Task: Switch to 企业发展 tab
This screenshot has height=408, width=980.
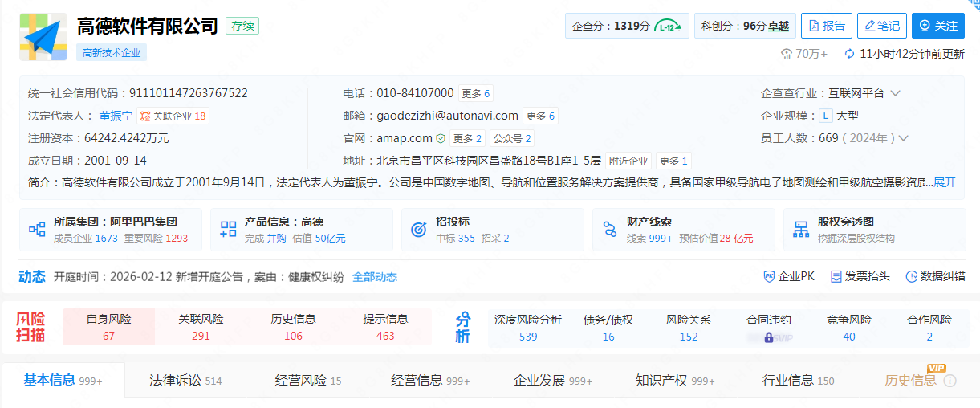Action: (553, 381)
